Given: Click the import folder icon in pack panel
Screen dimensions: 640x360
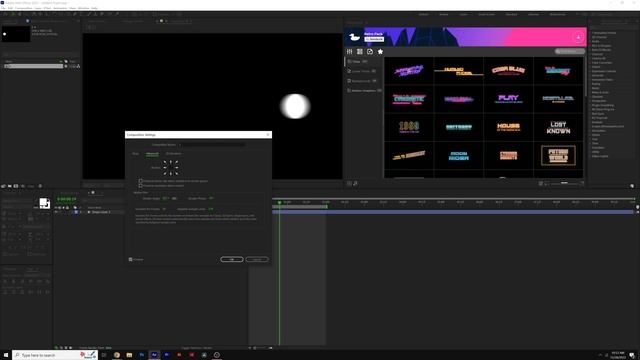Looking at the screenshot, I should (370, 51).
